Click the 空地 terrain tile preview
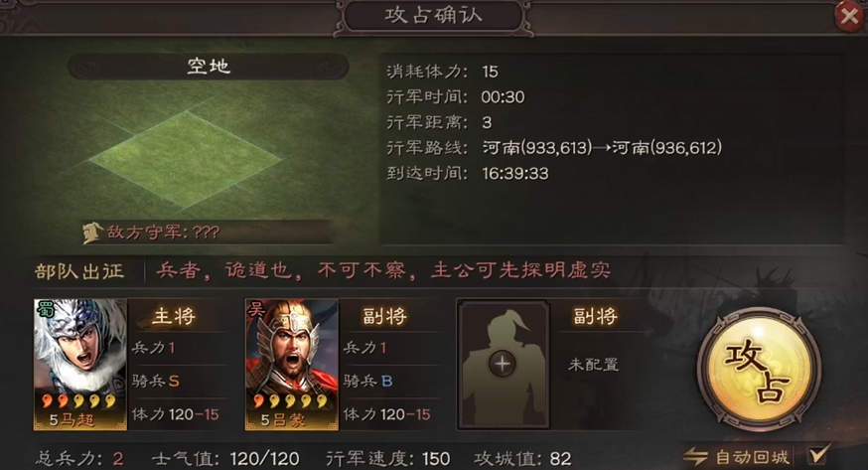The width and height of the screenshot is (868, 470). pyautogui.click(x=186, y=159)
